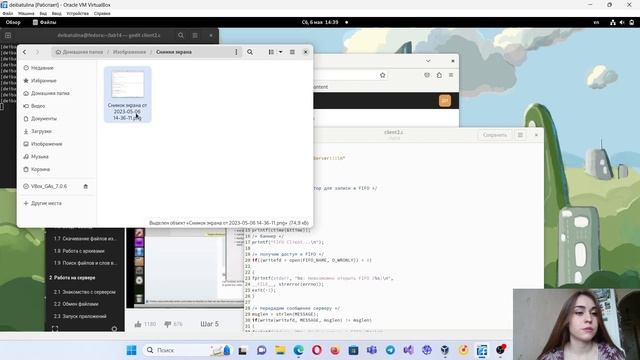Expand browser tab list chevron
The height and width of the screenshot is (360, 640).
point(428,61)
